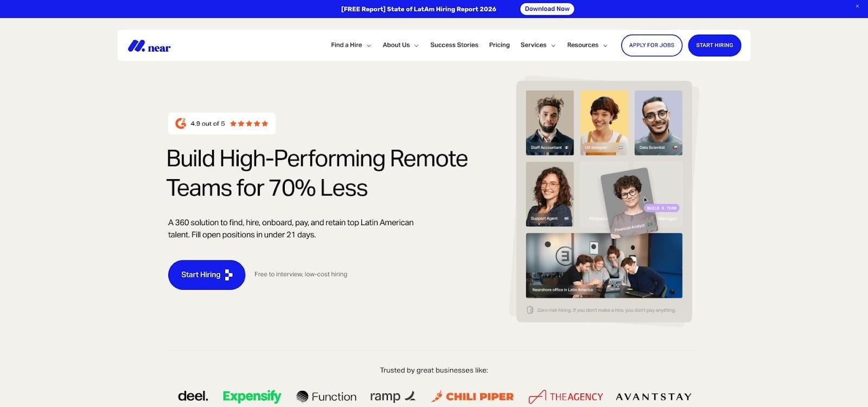Image resolution: width=868 pixels, height=407 pixels.
Task: Click the G2 rating badge icon
Action: [181, 124]
